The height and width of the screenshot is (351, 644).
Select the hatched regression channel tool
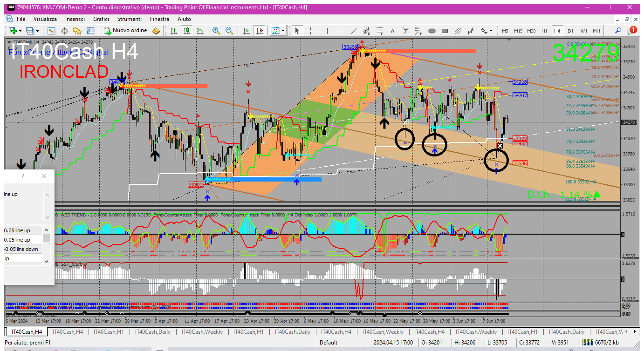tap(471, 31)
